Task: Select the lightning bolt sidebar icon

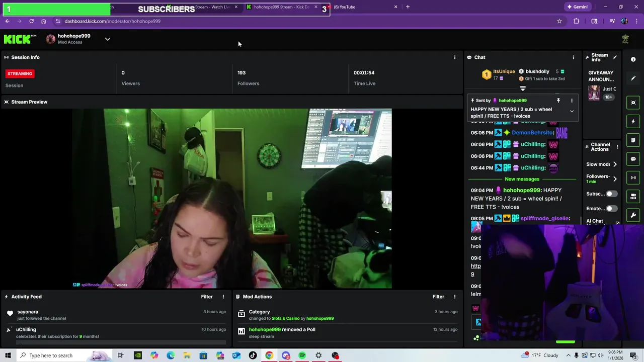Action: pyautogui.click(x=633, y=121)
